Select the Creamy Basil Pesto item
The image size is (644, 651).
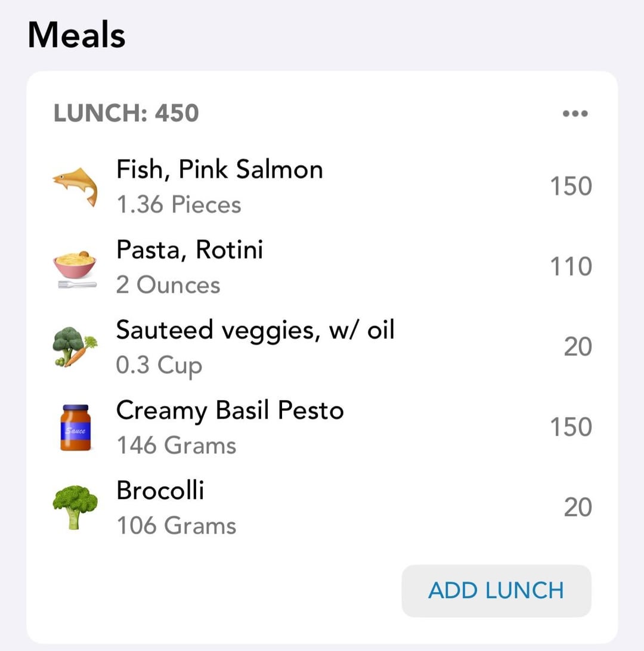322,427
